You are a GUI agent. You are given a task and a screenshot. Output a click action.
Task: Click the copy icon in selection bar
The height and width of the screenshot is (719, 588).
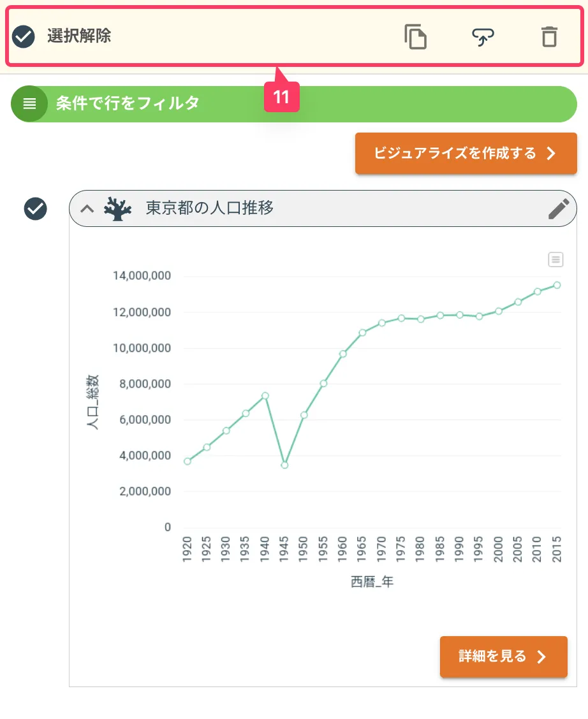416,37
